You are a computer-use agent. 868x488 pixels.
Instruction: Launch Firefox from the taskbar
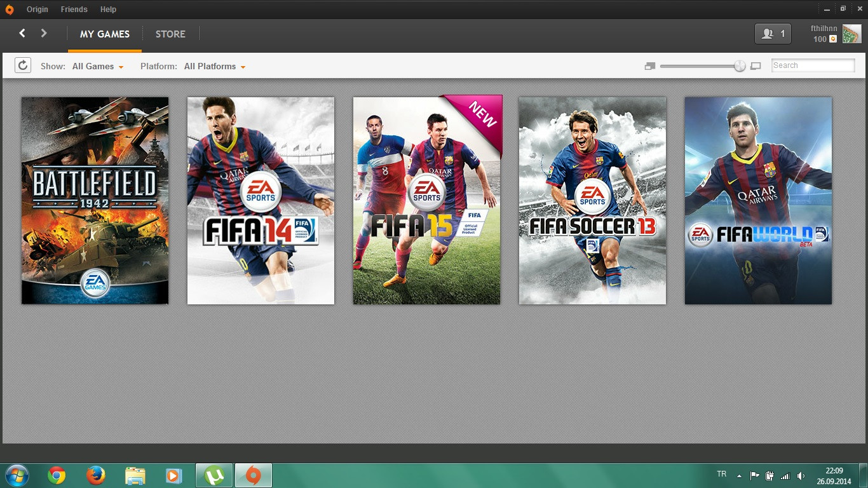coord(95,475)
